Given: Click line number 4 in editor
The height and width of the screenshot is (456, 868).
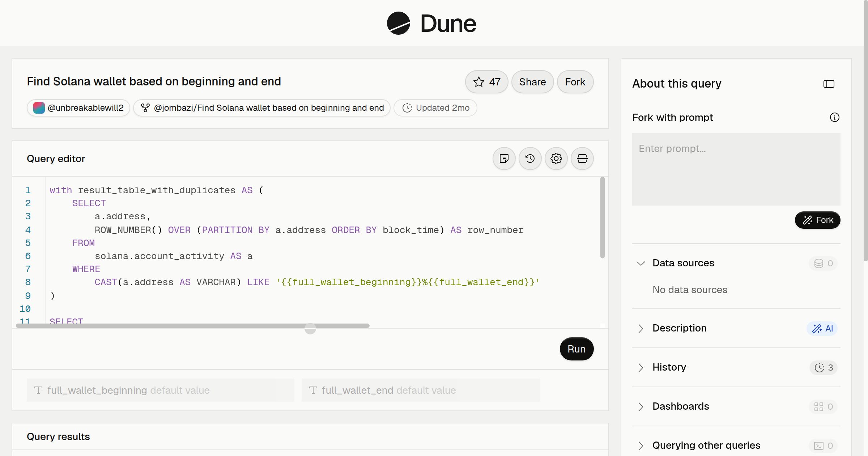Looking at the screenshot, I should [28, 230].
